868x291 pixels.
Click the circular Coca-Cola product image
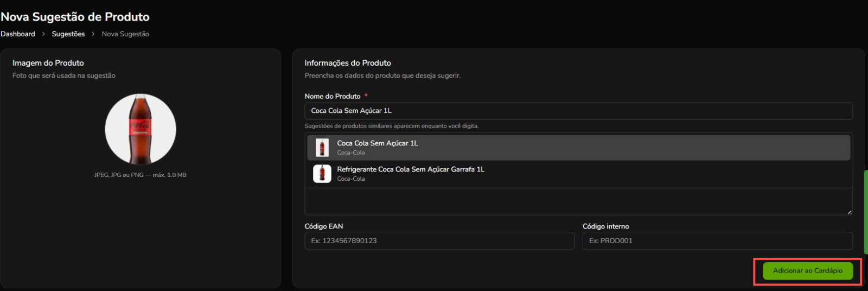(141, 129)
